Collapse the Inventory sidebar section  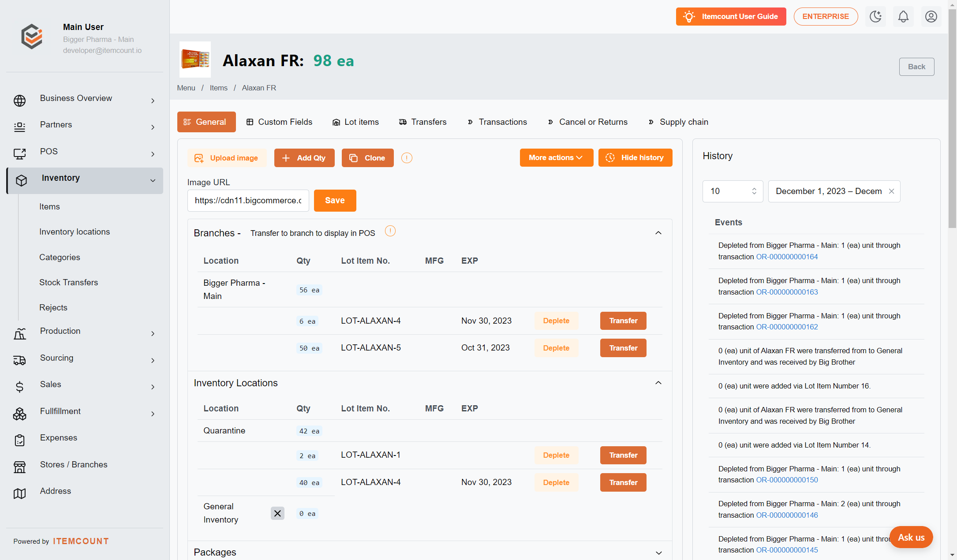153,180
